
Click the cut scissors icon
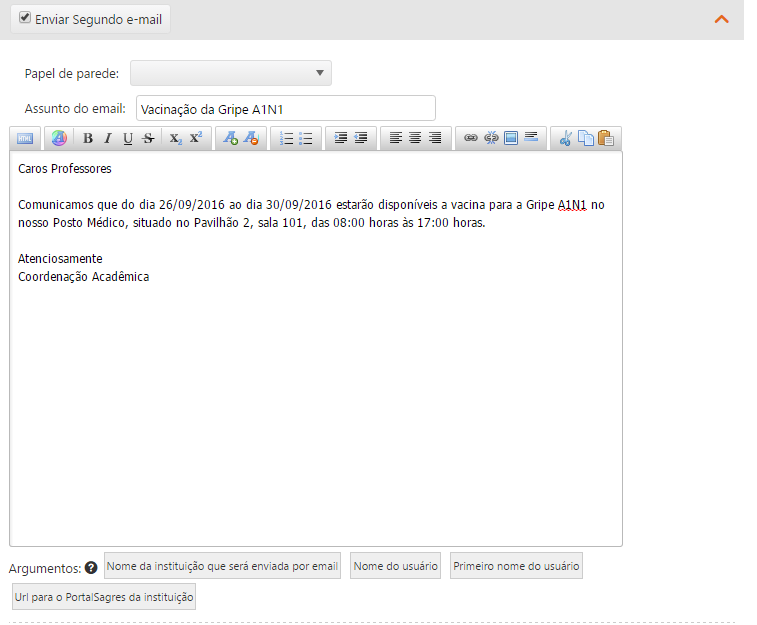565,139
